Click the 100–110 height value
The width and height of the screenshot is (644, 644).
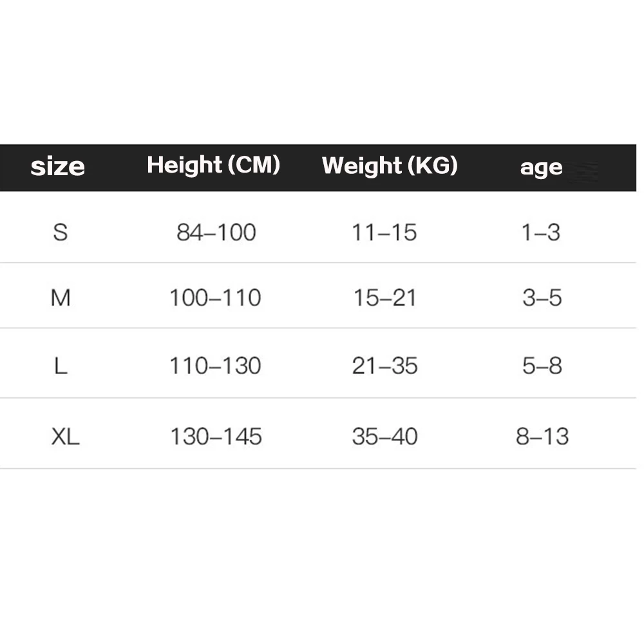tap(215, 298)
